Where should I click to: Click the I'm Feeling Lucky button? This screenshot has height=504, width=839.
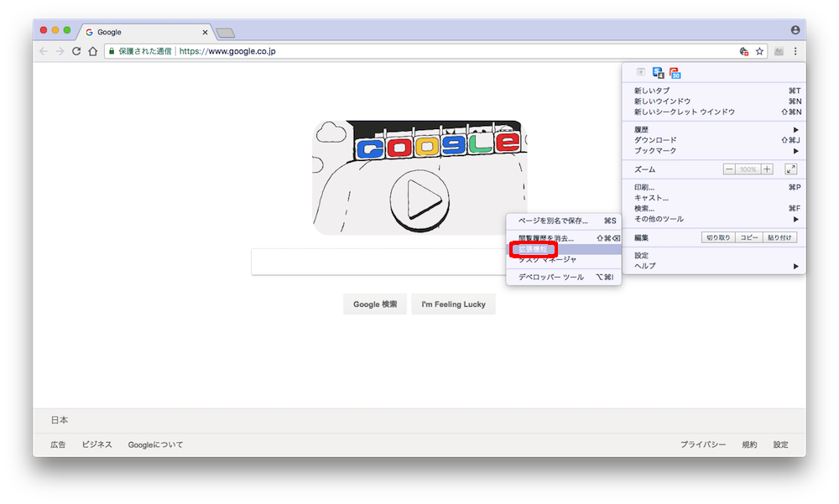coord(453,304)
